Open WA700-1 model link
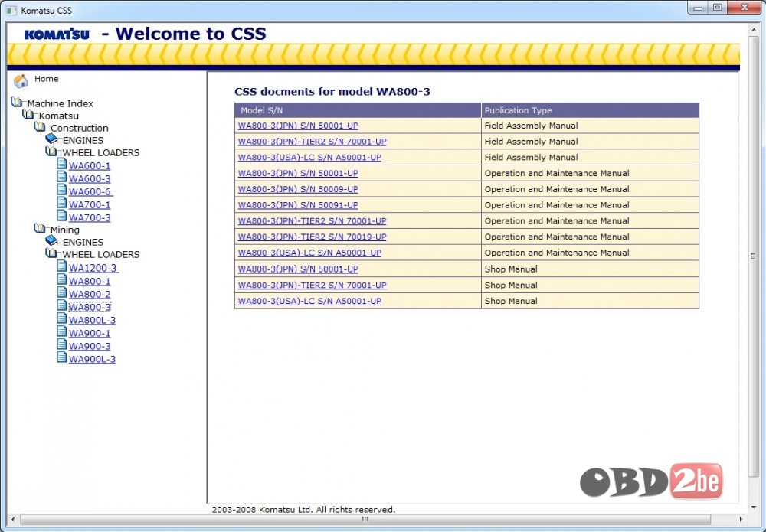Image resolution: width=766 pixels, height=532 pixels. 90,205
